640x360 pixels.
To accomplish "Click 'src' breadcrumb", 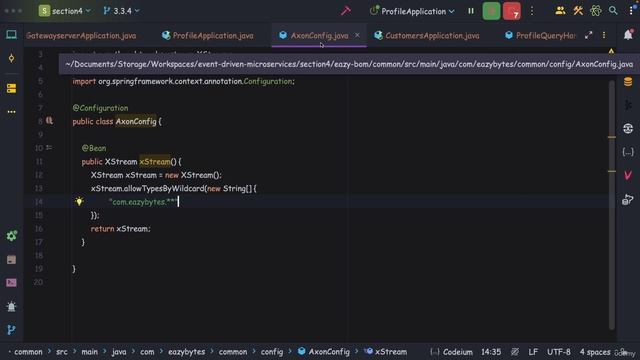I will (x=62, y=352).
